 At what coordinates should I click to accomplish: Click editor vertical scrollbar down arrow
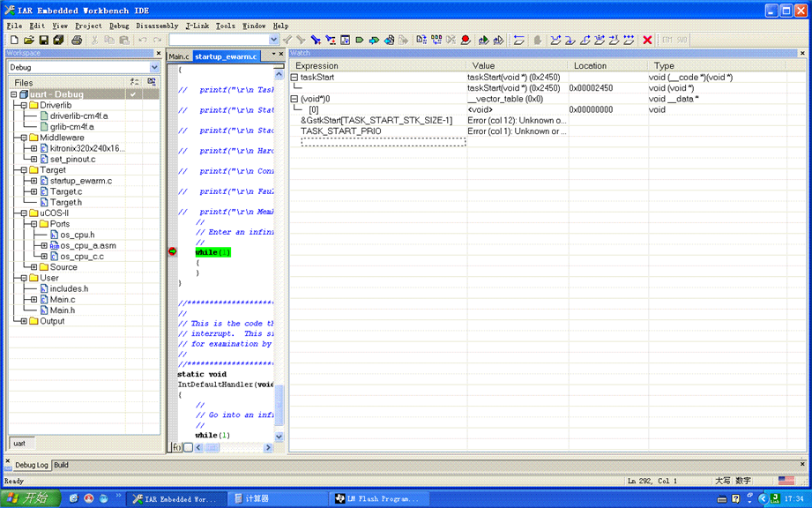[279, 437]
